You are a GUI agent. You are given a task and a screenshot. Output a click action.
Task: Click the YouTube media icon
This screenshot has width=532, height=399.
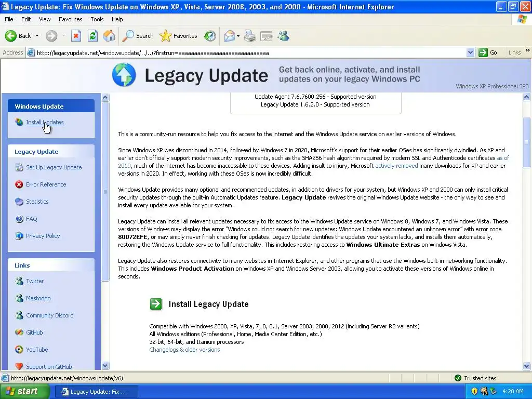pos(19,350)
